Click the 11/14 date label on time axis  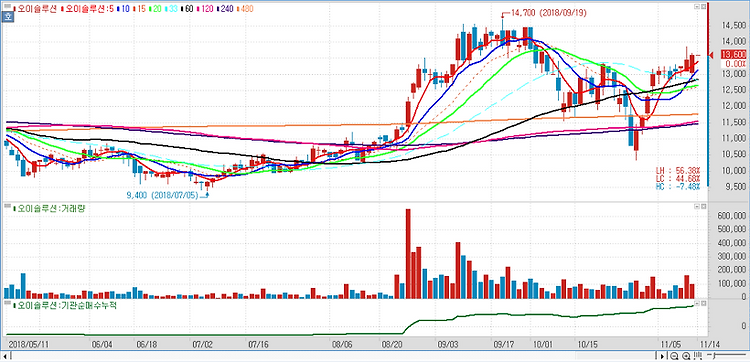tap(710, 344)
